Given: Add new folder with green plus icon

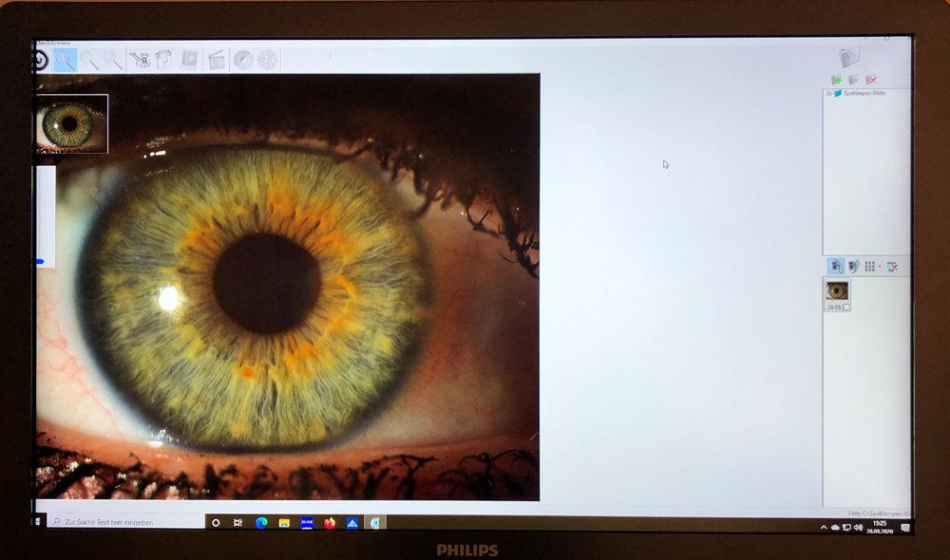Looking at the screenshot, I should click(836, 81).
